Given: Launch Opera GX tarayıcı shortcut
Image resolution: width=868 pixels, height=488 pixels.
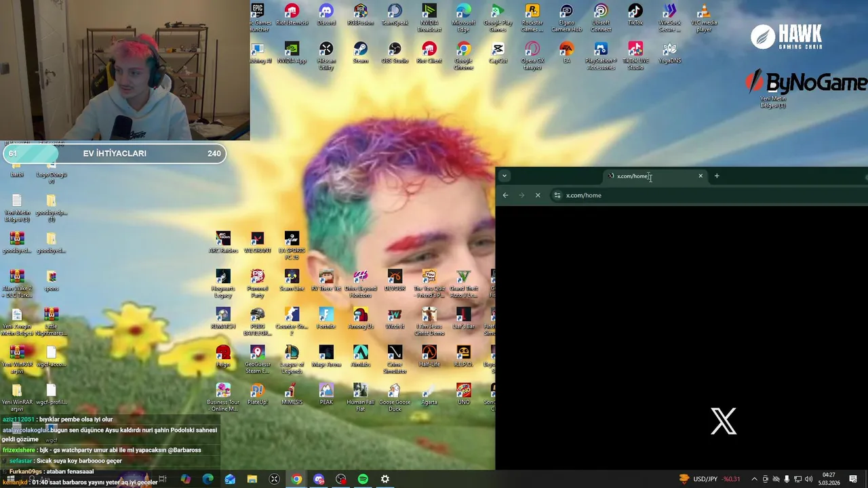Looking at the screenshot, I should click(x=532, y=56).
